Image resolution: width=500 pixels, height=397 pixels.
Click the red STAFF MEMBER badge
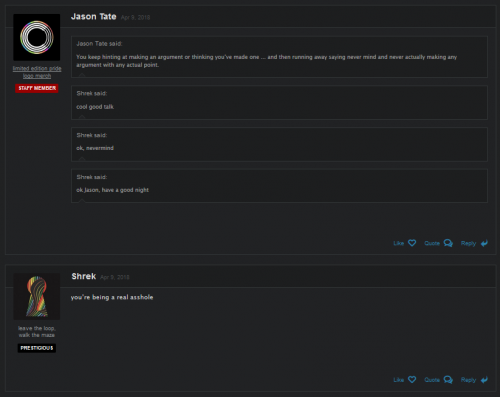click(x=37, y=88)
